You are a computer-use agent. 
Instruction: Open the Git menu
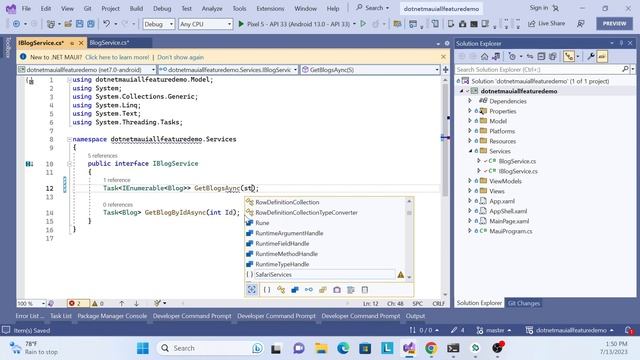pyautogui.click(x=87, y=8)
